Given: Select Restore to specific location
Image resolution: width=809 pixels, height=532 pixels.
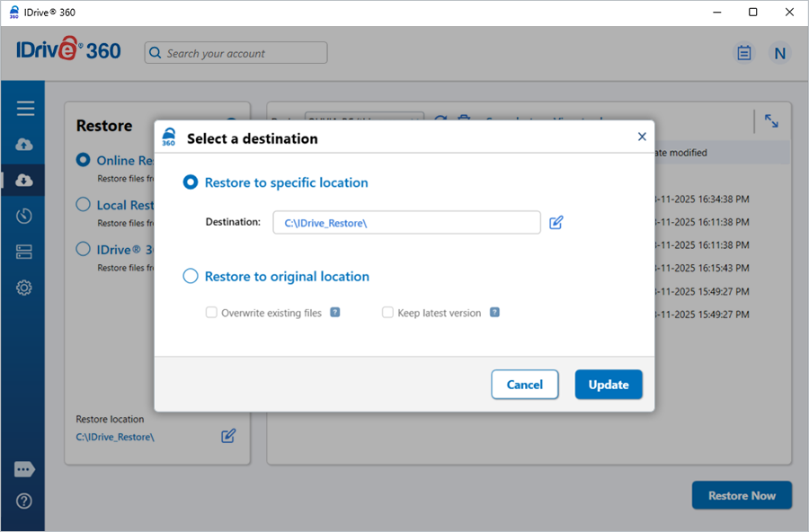Looking at the screenshot, I should [191, 182].
